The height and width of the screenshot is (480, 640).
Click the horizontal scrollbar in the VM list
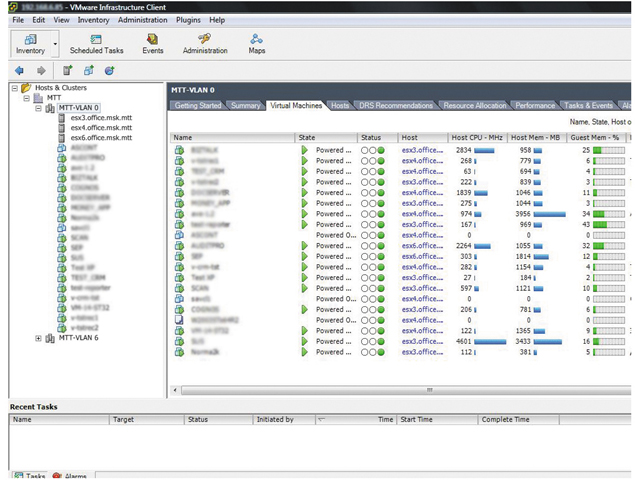pos(406,390)
